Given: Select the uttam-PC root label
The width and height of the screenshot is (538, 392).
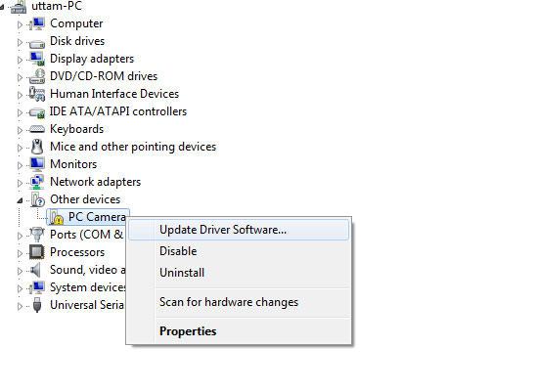Looking at the screenshot, I should [x=57, y=6].
